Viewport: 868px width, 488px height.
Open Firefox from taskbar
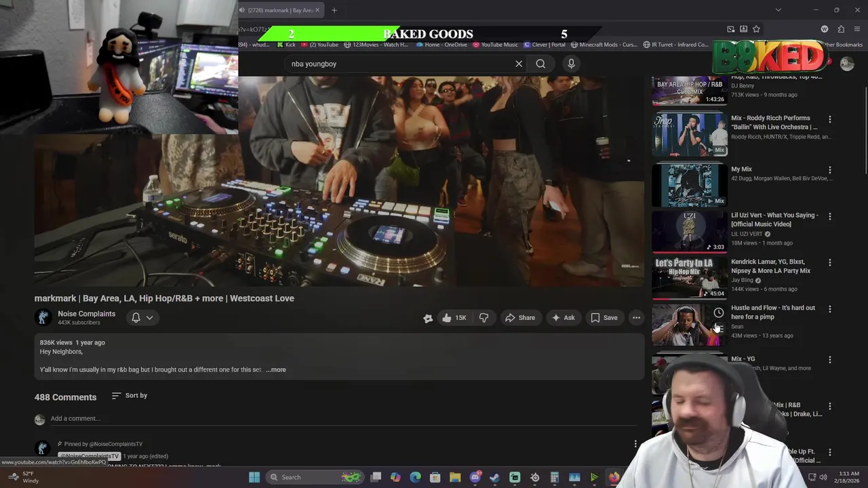(614, 477)
